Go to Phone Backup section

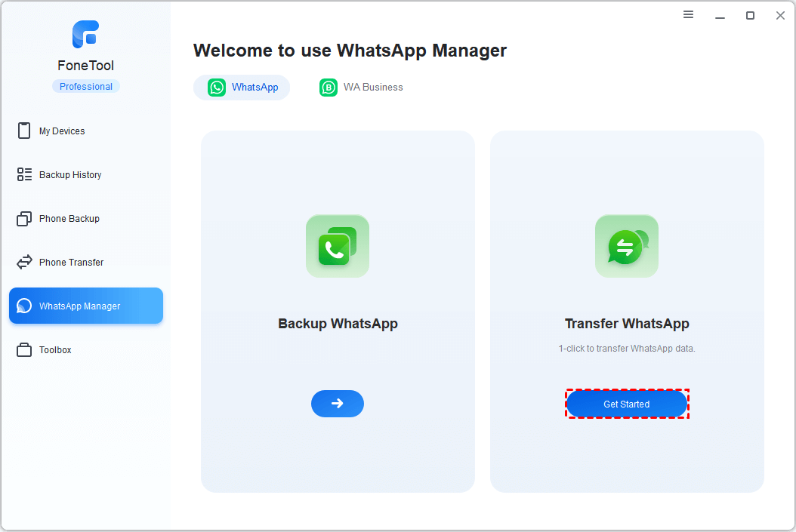point(69,219)
